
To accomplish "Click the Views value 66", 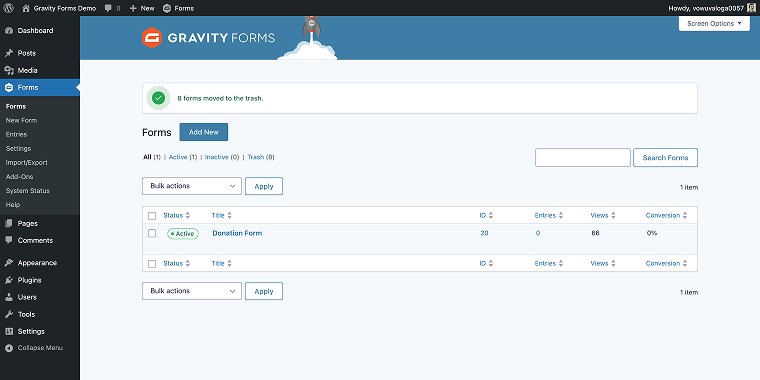I will tap(595, 233).
